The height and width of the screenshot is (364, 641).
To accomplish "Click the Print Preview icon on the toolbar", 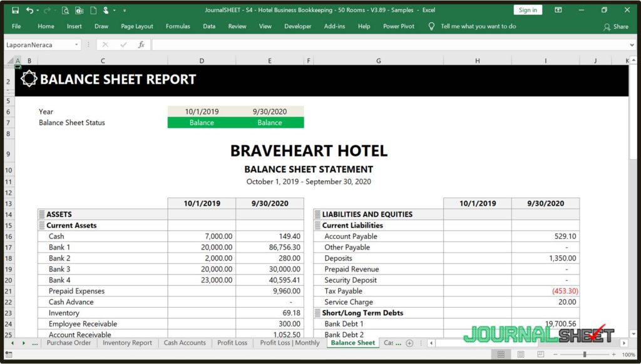I will 66,10.
